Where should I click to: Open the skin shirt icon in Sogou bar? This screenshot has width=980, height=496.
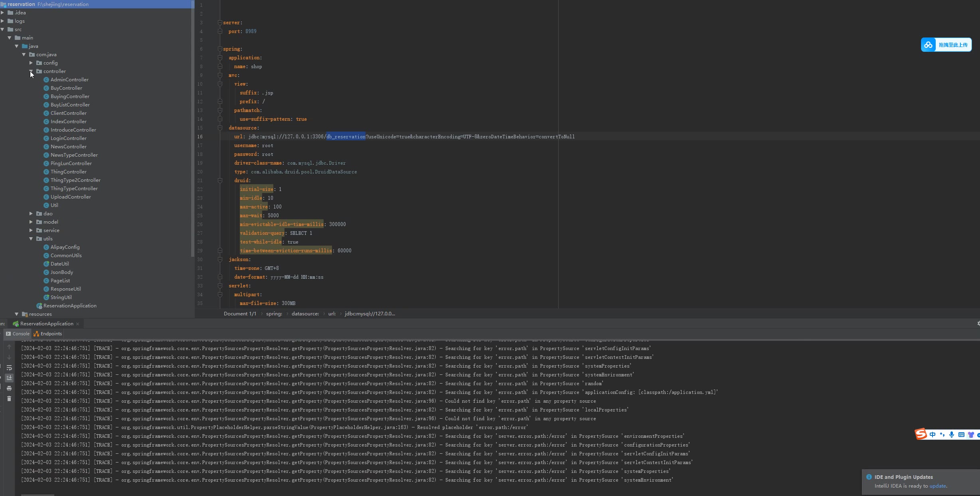[971, 435]
